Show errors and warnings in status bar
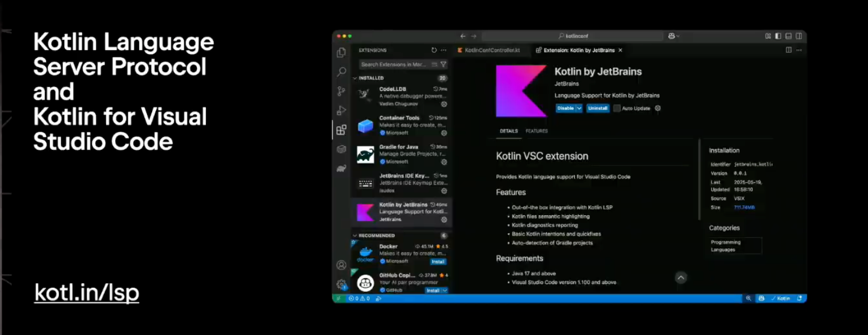Screen dimensions: 868x335 pyautogui.click(x=359, y=298)
